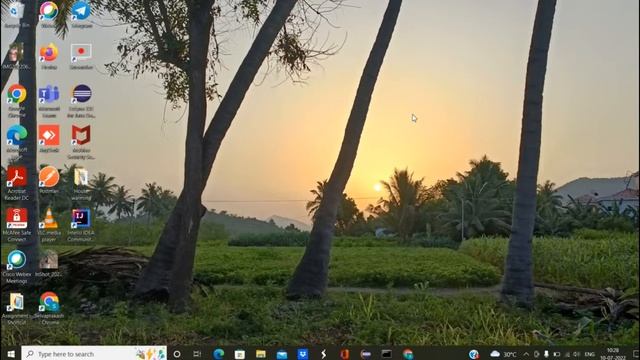640x360 pixels.
Task: Open Microsoft Store from the taskbar
Action: coord(240,354)
